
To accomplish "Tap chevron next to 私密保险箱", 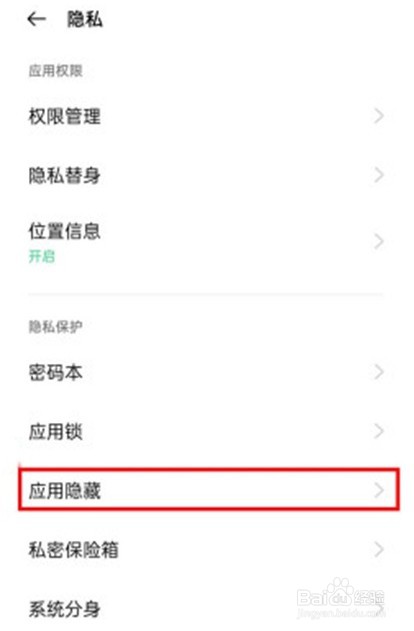I will pyautogui.click(x=379, y=549).
